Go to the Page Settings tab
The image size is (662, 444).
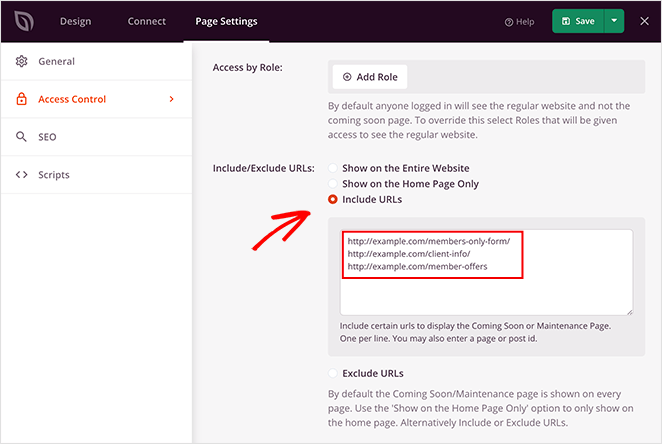[225, 21]
